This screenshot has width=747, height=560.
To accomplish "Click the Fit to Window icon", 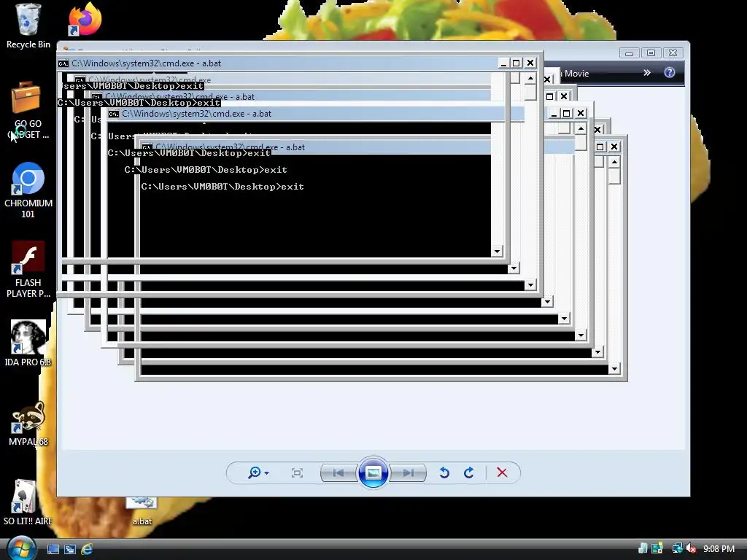I will (x=297, y=472).
